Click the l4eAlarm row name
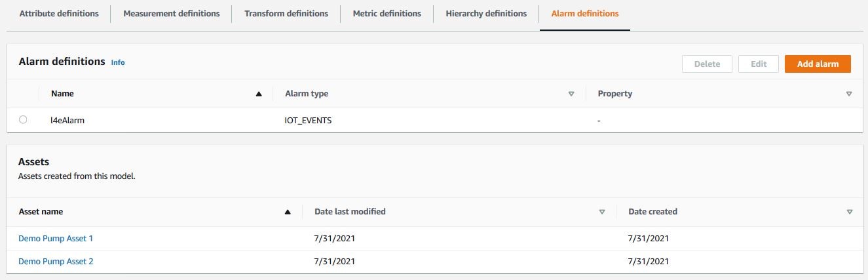 [68, 121]
